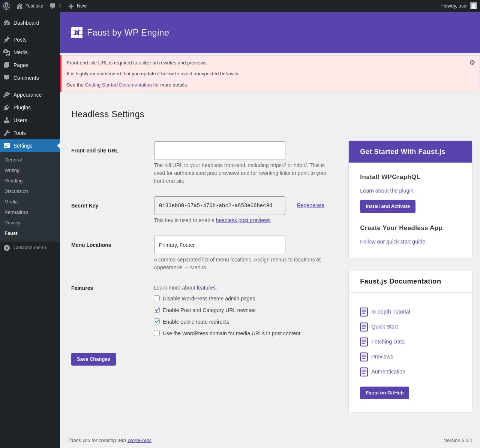Screen dimensions: 480x448
Task: Click the Get Started With Faust.js heading
Action: 403,152
